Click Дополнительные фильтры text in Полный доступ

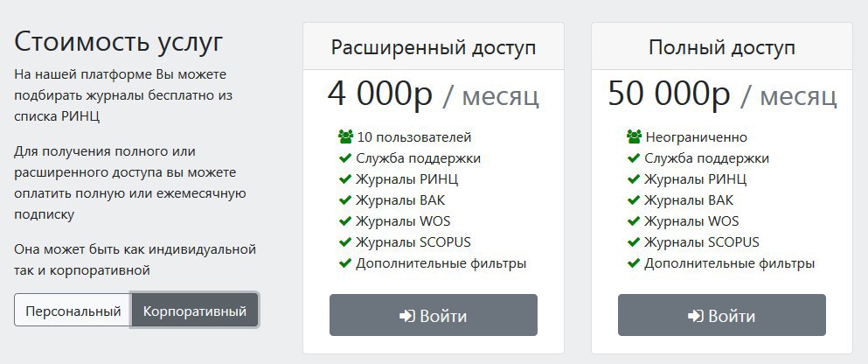click(730, 263)
